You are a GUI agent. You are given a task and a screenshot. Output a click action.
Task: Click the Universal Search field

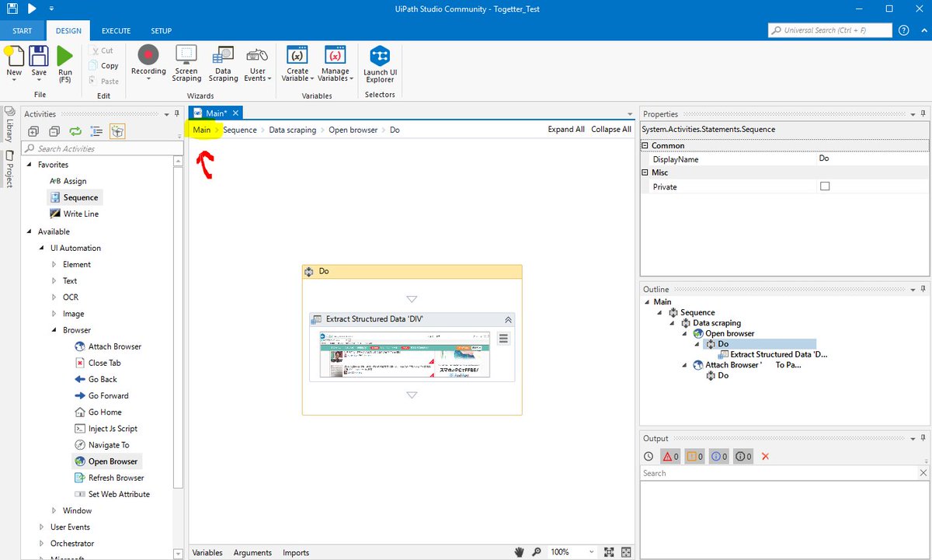tap(829, 30)
